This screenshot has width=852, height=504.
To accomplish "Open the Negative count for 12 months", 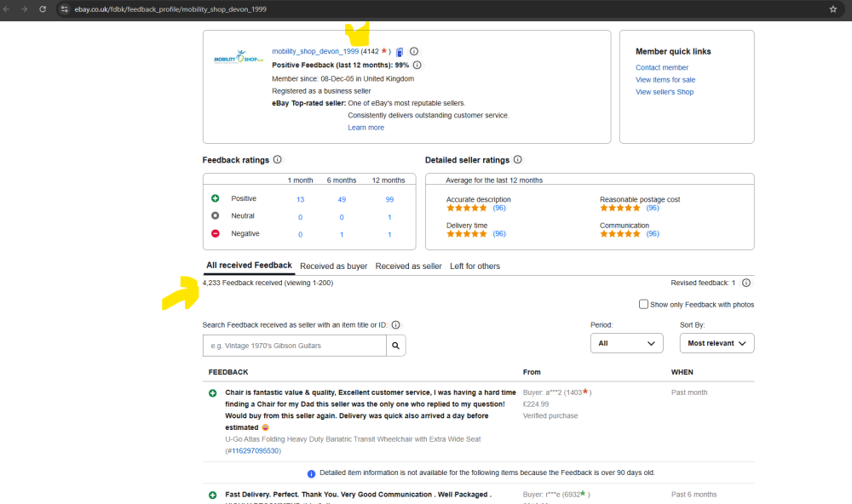I will [x=389, y=235].
